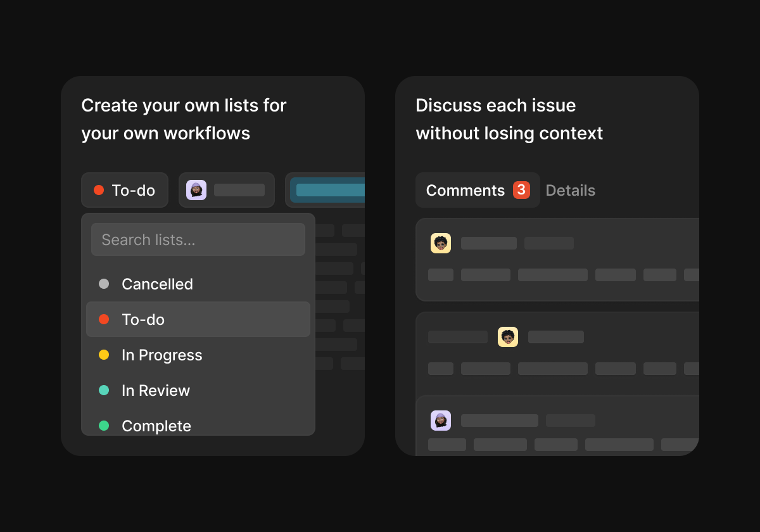
Task: Open the To-do status dropdown
Action: click(125, 190)
